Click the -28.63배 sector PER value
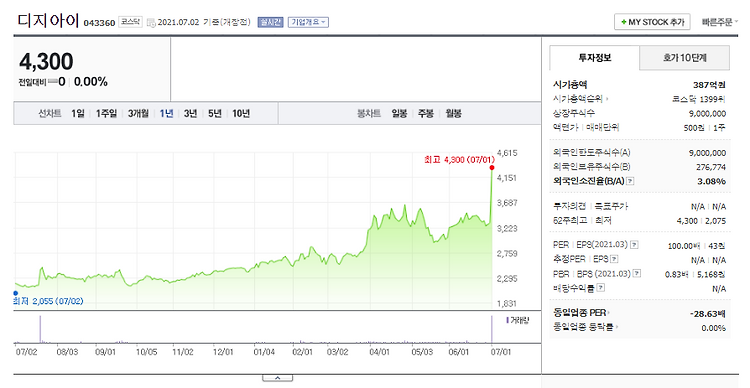This screenshot has width=750, height=388. pyautogui.click(x=707, y=314)
